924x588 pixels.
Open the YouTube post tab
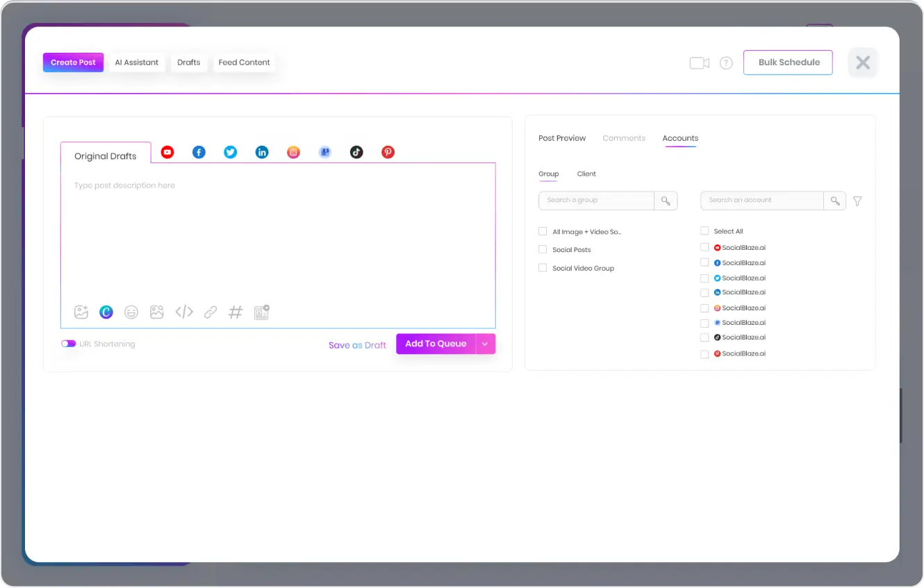[x=167, y=152]
